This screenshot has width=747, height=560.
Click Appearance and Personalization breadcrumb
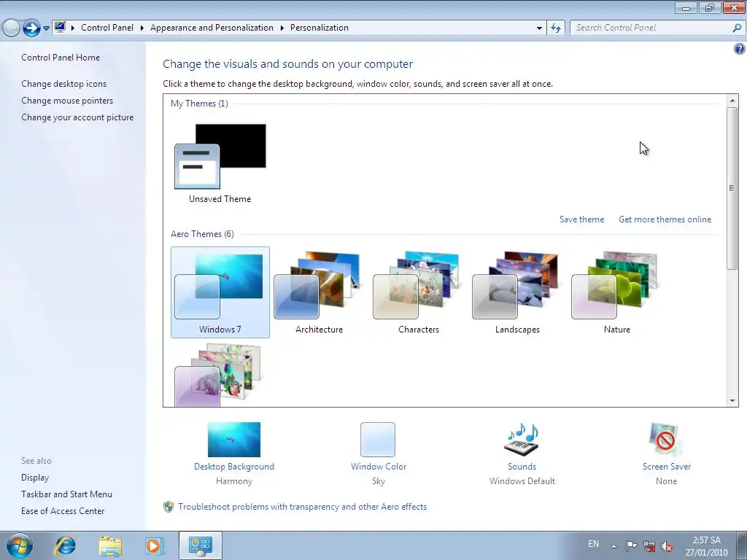pos(212,28)
